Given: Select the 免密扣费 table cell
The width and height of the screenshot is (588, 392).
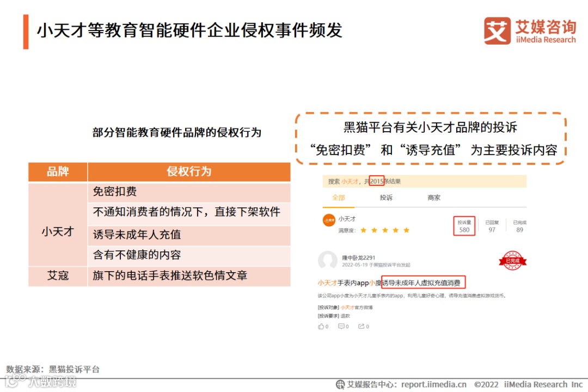Looking at the screenshot, I should point(189,192).
